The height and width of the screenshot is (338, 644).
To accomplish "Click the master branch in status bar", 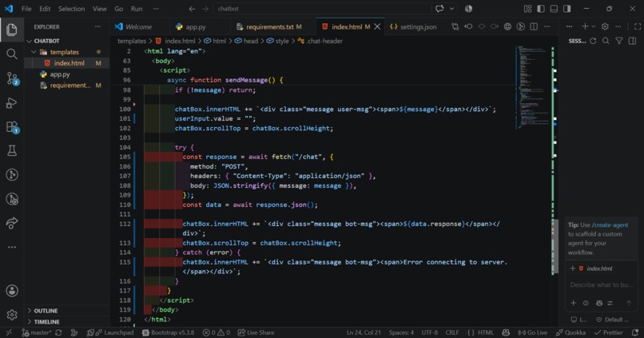I will [36, 332].
